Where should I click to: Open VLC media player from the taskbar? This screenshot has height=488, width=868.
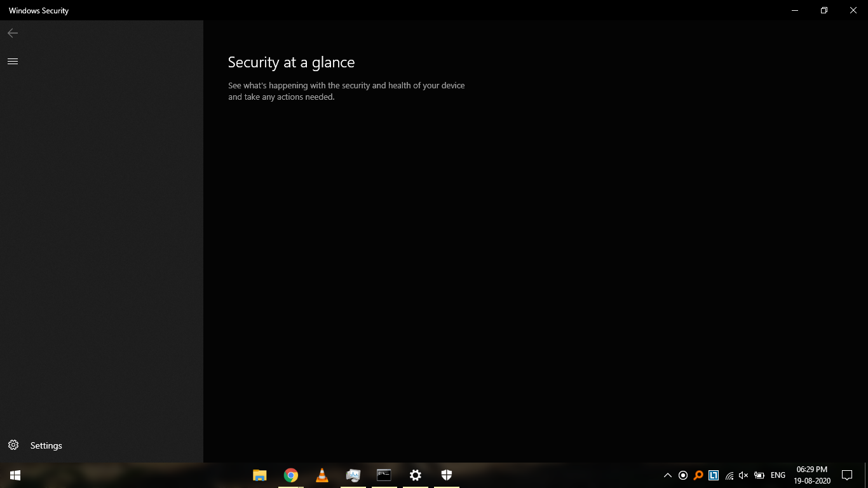tap(322, 475)
